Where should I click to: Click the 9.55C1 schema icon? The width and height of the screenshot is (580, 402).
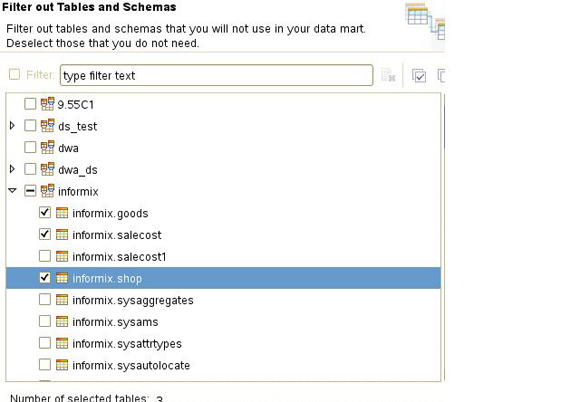tap(47, 104)
